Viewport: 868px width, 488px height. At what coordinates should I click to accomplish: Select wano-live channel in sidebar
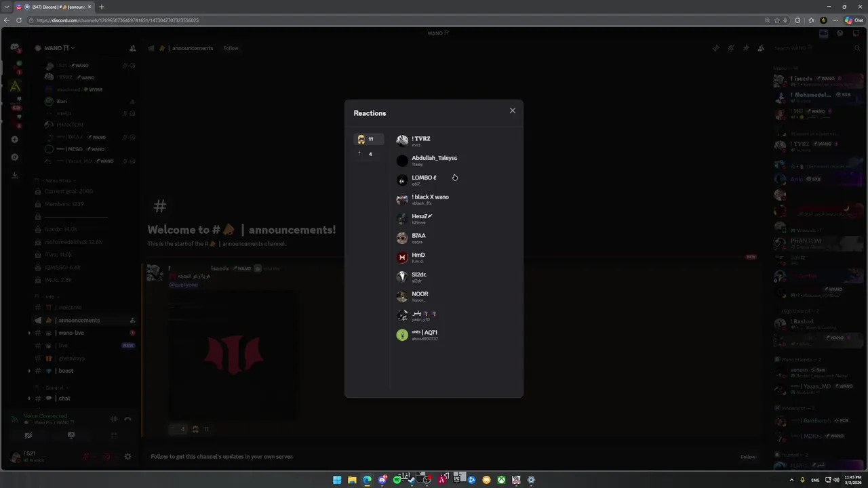tap(85, 333)
